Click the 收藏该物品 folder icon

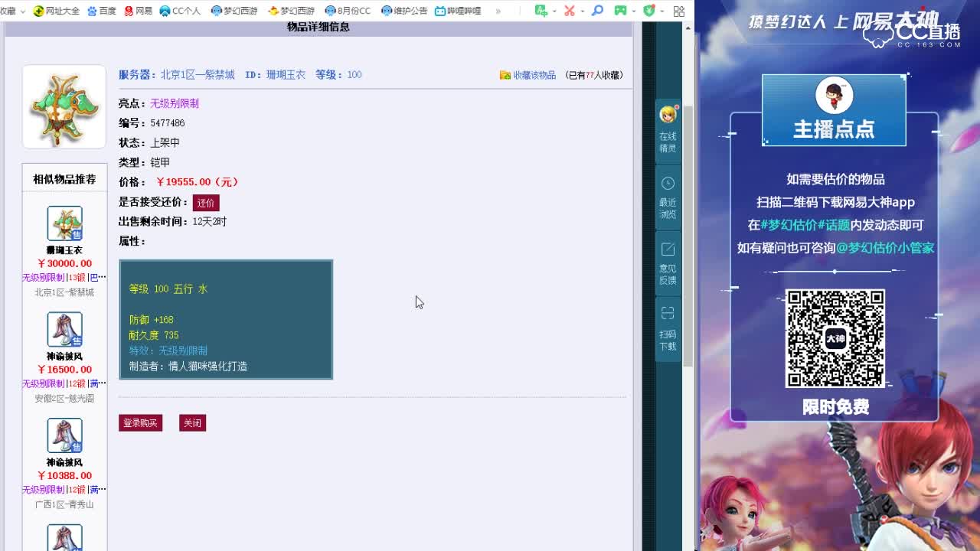pos(505,75)
